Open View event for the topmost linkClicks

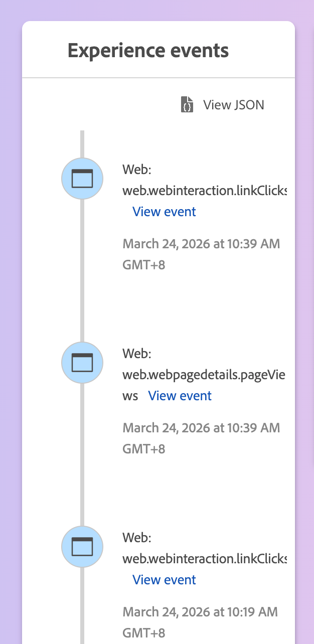point(164,212)
